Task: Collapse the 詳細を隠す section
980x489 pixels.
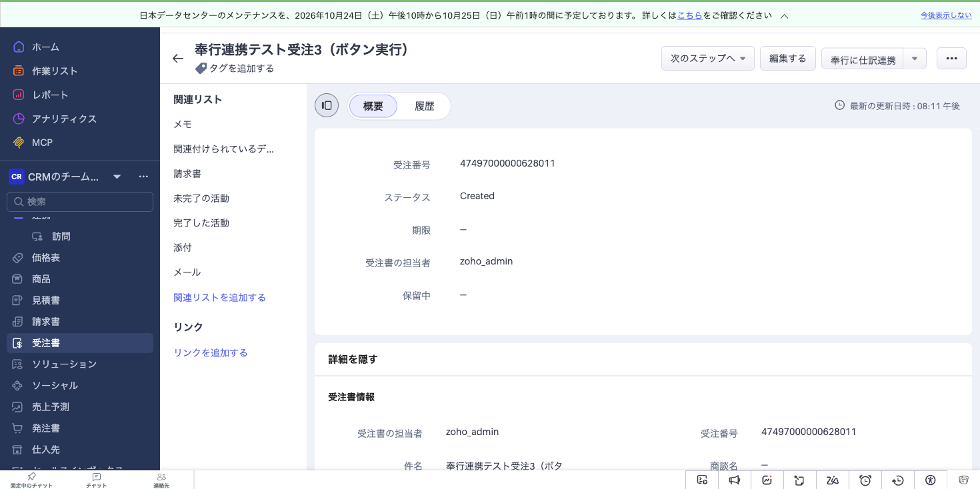Action: tap(353, 359)
